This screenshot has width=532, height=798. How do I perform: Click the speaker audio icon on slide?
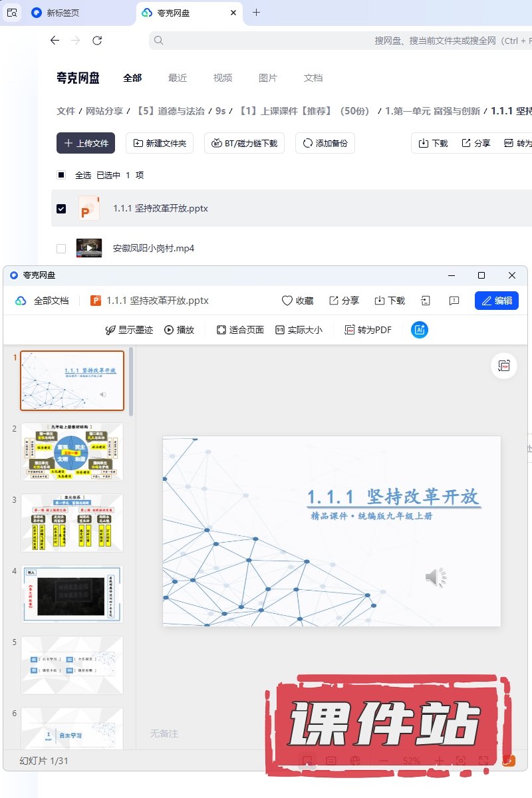436,578
